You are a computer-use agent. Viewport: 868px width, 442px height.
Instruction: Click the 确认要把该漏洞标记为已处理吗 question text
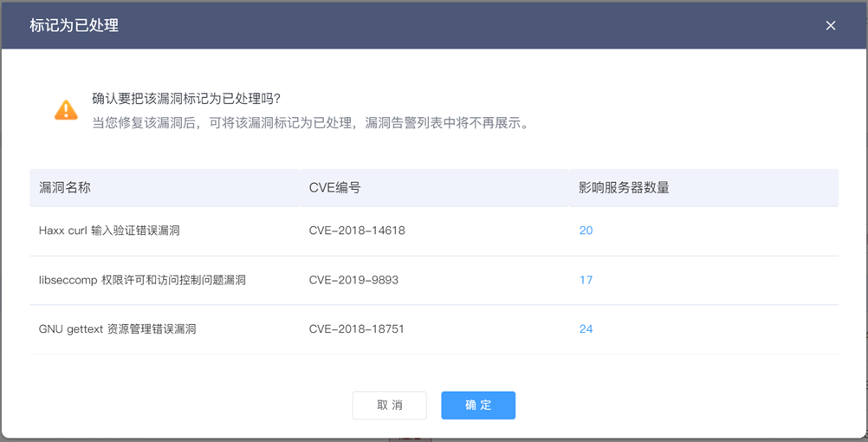(x=186, y=99)
